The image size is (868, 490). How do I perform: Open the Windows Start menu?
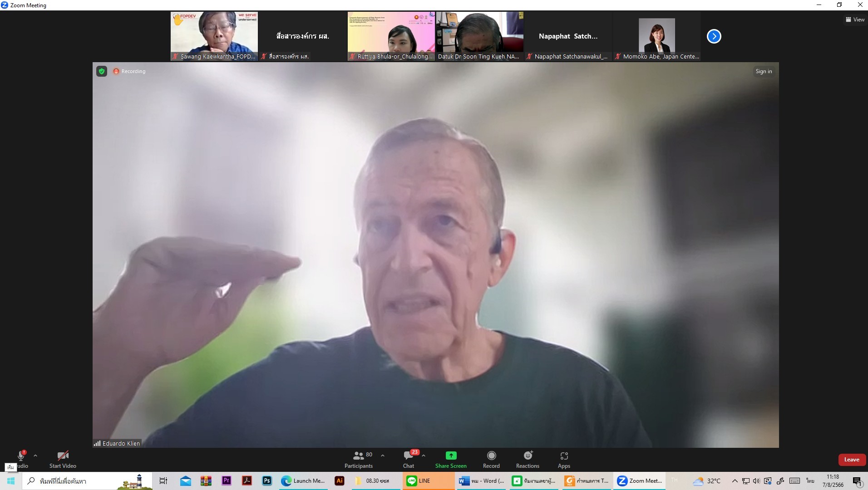[11, 481]
